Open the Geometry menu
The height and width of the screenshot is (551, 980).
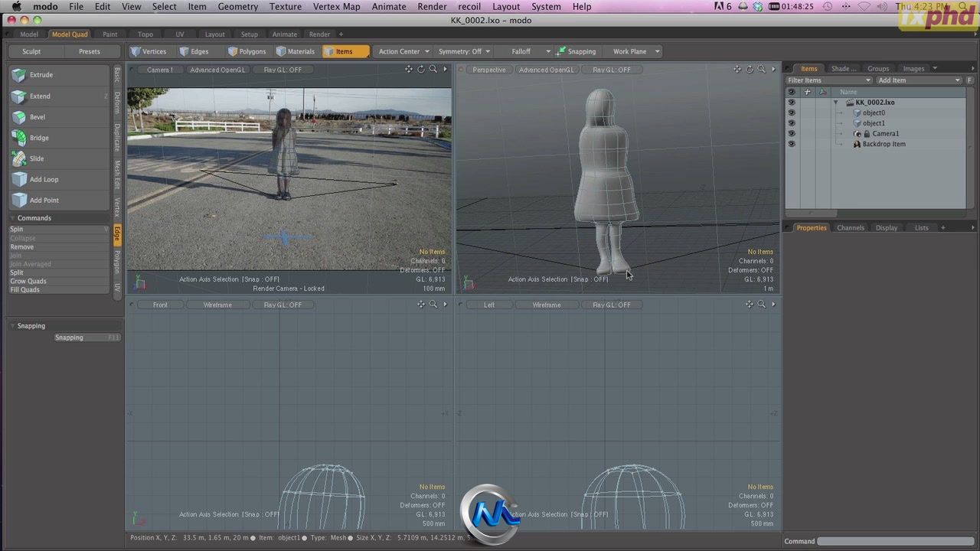[237, 6]
